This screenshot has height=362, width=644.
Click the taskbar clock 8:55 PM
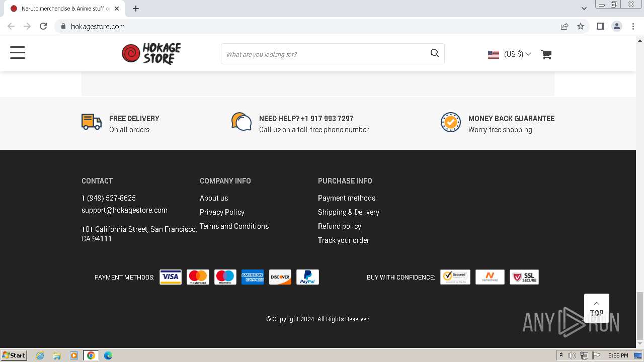click(x=618, y=355)
